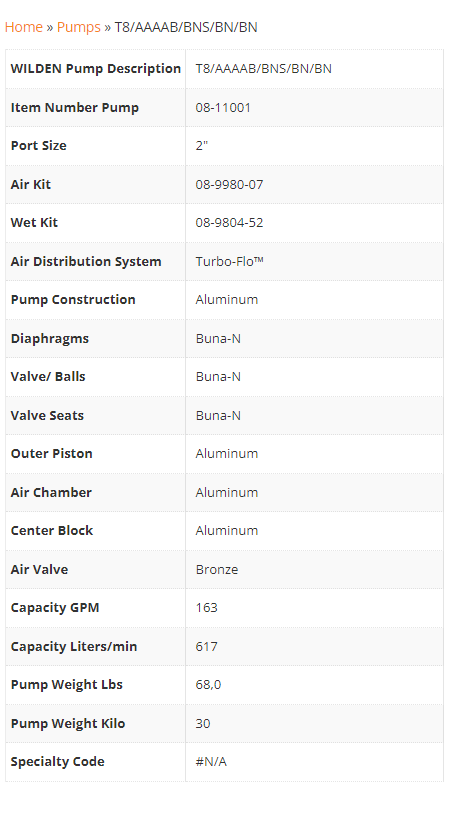Image resolution: width=455 pixels, height=819 pixels.
Task: Click the Pump Construction Aluminum value
Action: (227, 300)
